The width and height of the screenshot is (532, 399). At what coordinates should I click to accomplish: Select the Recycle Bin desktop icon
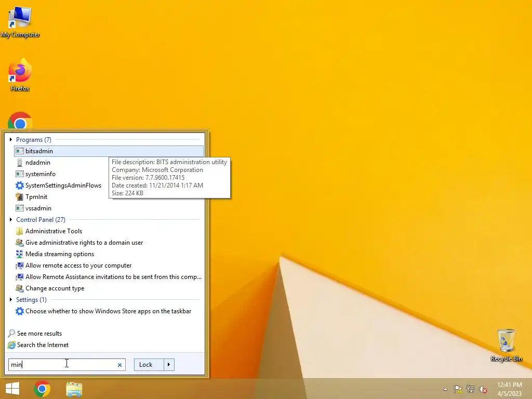click(506, 345)
